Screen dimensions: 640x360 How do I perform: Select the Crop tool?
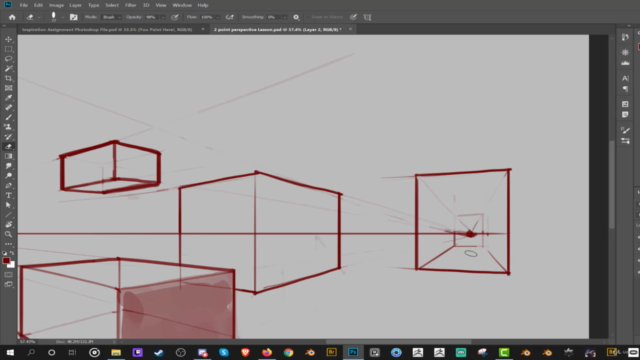(x=8, y=78)
